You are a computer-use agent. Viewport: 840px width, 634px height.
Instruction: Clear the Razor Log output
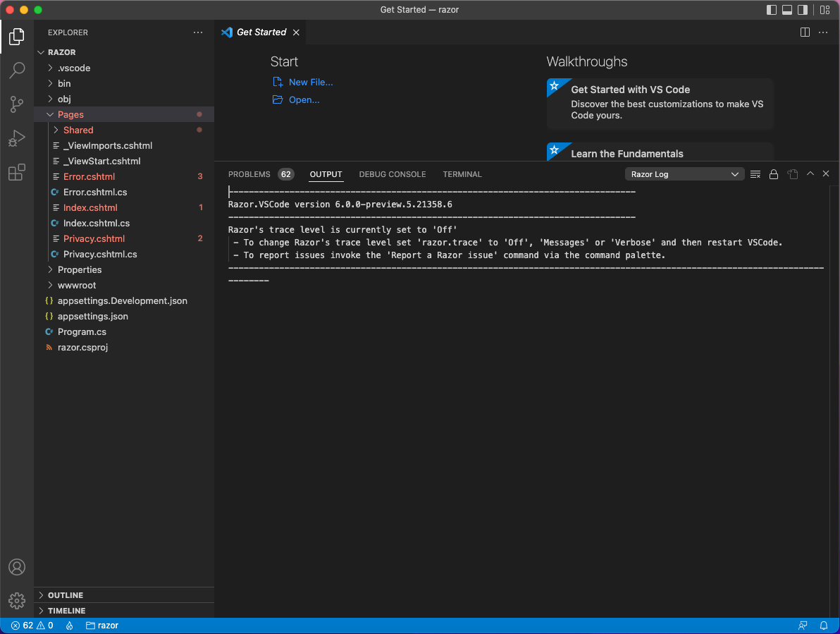(x=755, y=173)
